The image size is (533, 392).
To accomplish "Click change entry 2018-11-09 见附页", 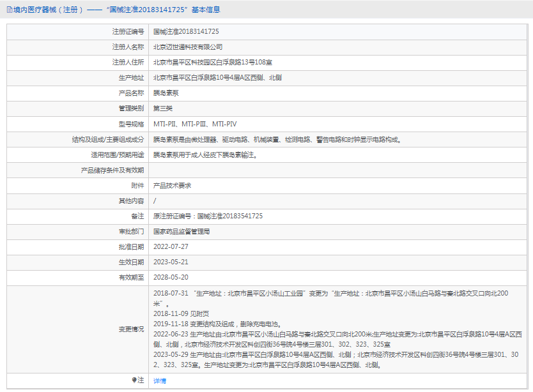I will coord(181,313).
